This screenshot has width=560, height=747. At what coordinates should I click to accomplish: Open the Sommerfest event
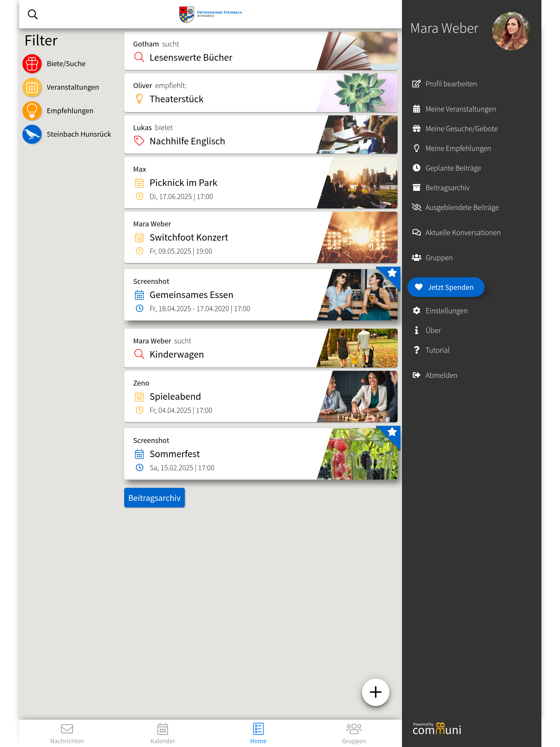pyautogui.click(x=260, y=454)
